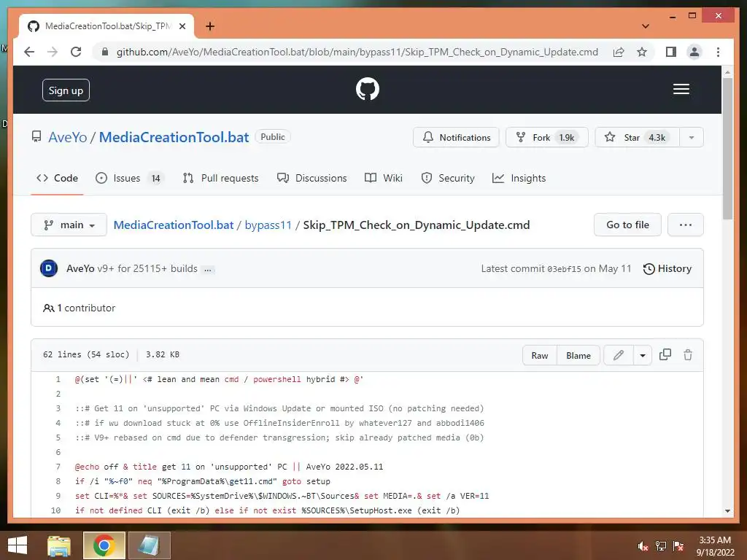Screen dimensions: 747x560
Task: Expand the Star options dropdown arrow
Action: point(692,138)
